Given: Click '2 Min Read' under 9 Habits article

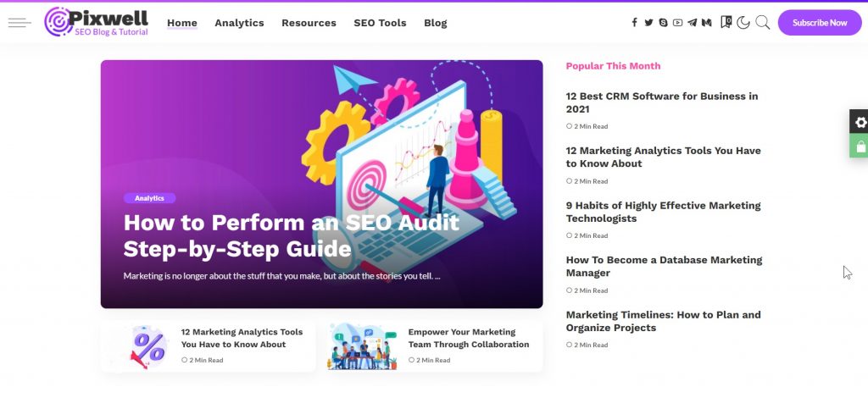Looking at the screenshot, I should pyautogui.click(x=587, y=235).
